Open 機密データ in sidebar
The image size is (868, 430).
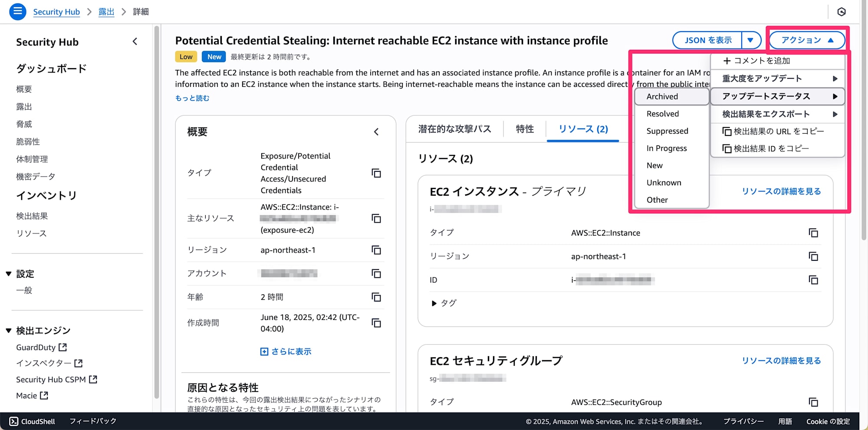click(x=36, y=177)
